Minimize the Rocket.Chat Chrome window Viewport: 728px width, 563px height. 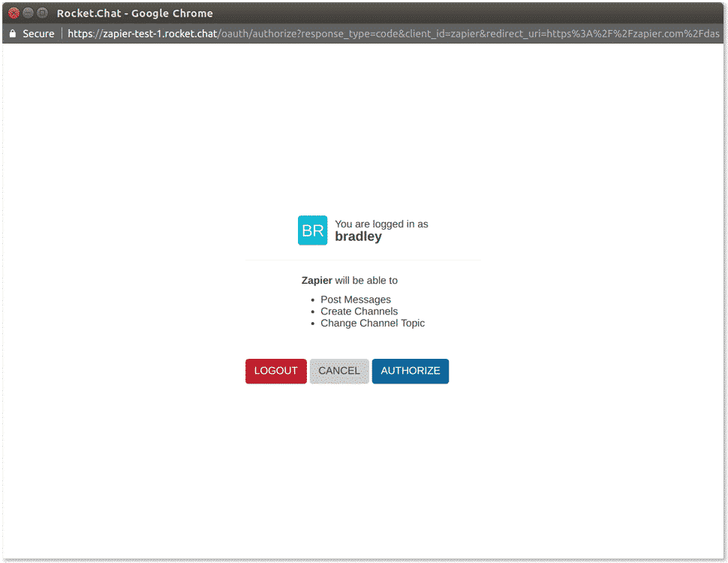pos(29,13)
